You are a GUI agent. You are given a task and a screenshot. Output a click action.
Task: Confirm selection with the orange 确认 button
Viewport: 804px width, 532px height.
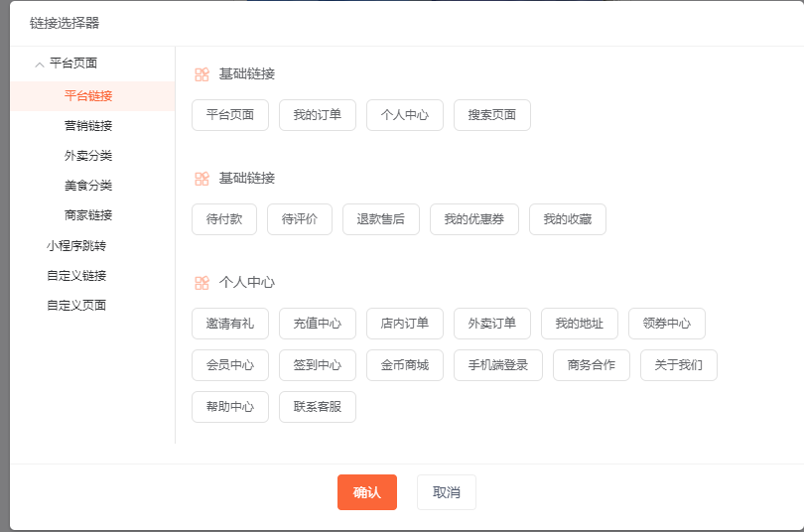[x=367, y=492]
